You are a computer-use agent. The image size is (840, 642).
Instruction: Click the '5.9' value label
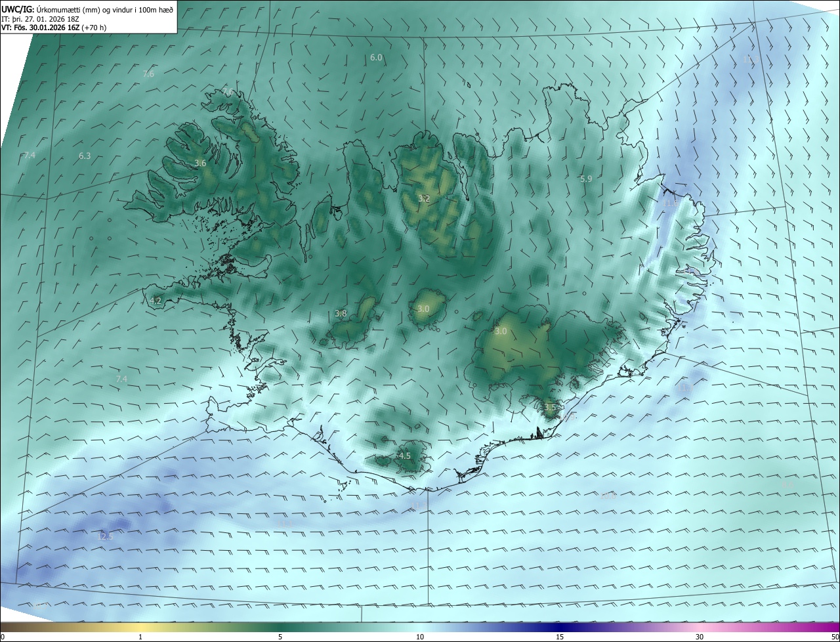(587, 179)
